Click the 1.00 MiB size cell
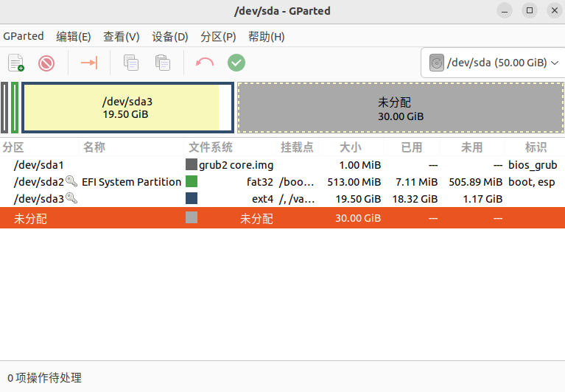This screenshot has width=565, height=392. (360, 164)
